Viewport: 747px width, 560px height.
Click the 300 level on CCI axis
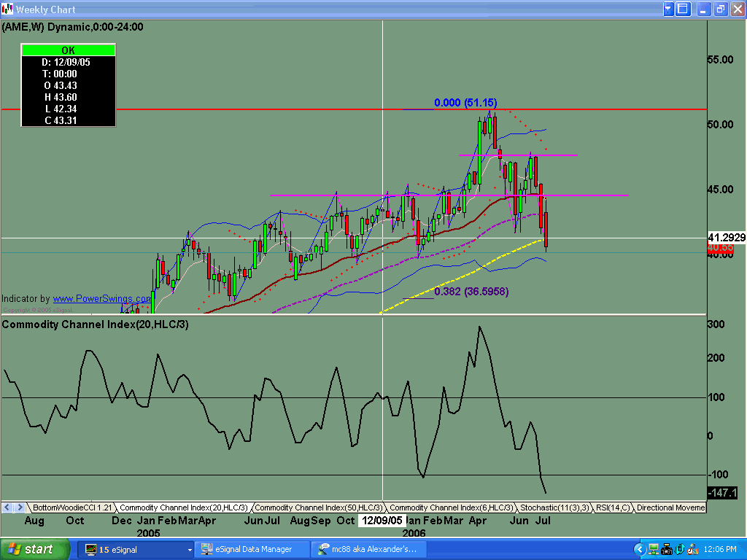coord(716,324)
